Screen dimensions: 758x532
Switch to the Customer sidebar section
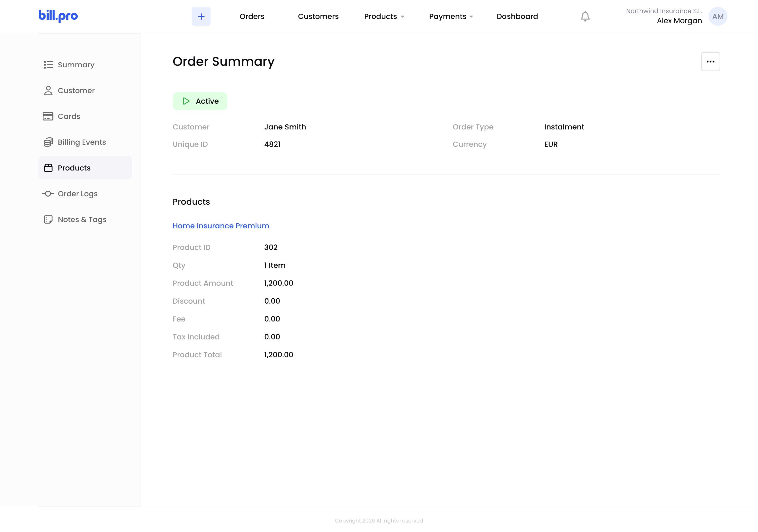[85, 91]
